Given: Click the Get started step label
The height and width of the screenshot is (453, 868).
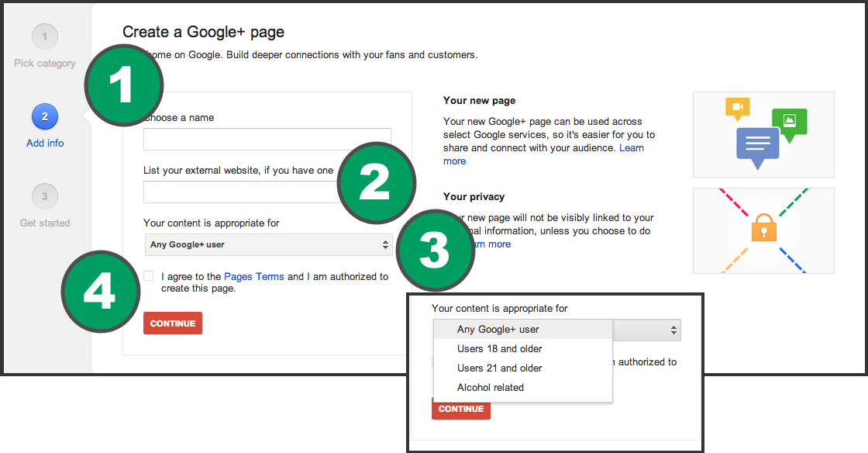Looking at the screenshot, I should tap(45, 223).
